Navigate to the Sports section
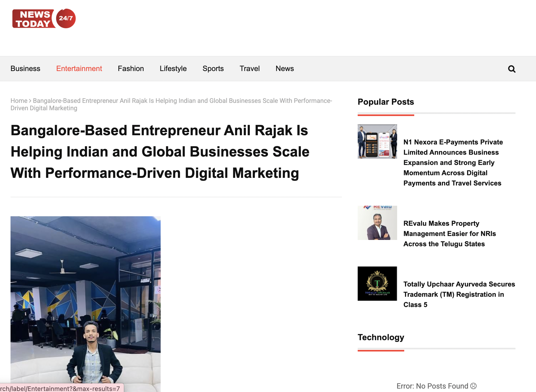The height and width of the screenshot is (392, 536). [x=213, y=69]
